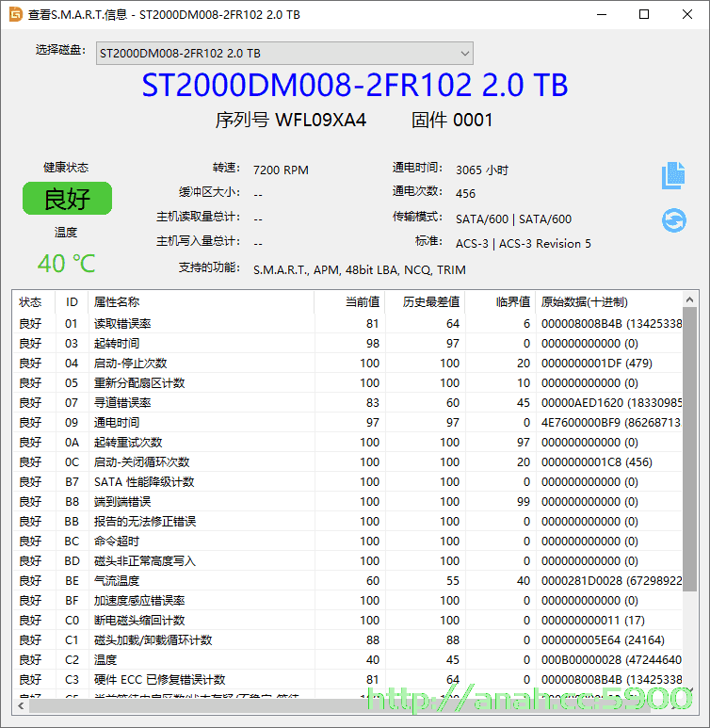Select the 命令超时 row
This screenshot has width=710, height=728.
[x=347, y=542]
